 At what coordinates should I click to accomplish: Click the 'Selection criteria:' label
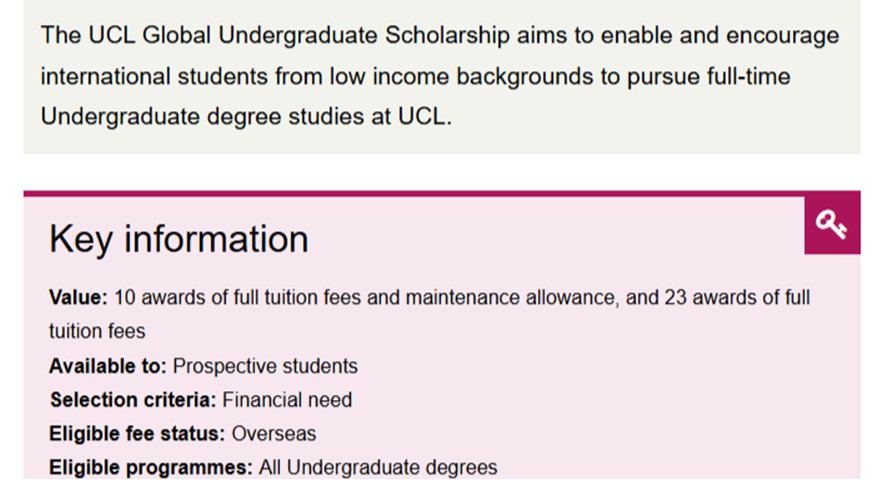click(x=133, y=400)
